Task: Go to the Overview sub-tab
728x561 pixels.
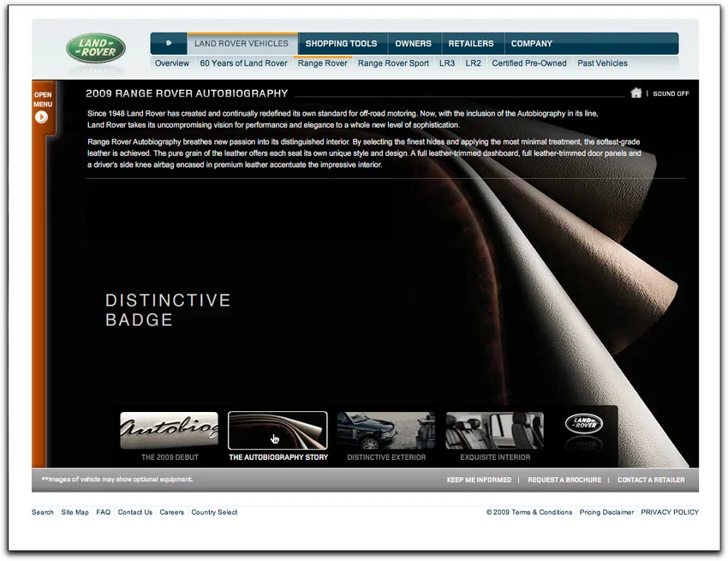Action: click(x=172, y=63)
